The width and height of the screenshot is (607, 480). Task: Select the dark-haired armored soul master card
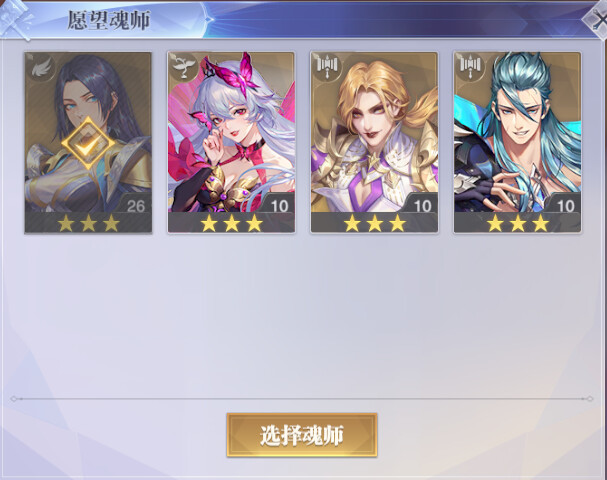(x=88, y=143)
